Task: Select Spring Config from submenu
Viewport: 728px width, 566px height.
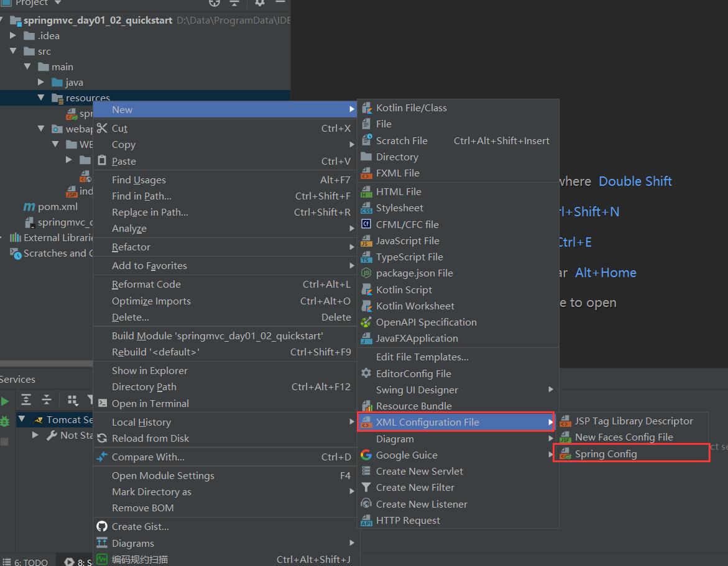Action: click(632, 454)
